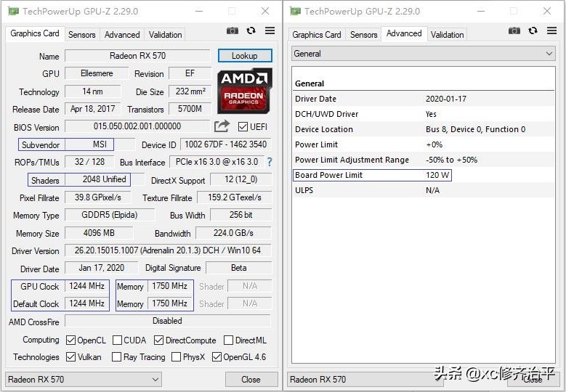Click the Name field Radeon RX 570
This screenshot has width=566, height=392.
pyautogui.click(x=137, y=56)
